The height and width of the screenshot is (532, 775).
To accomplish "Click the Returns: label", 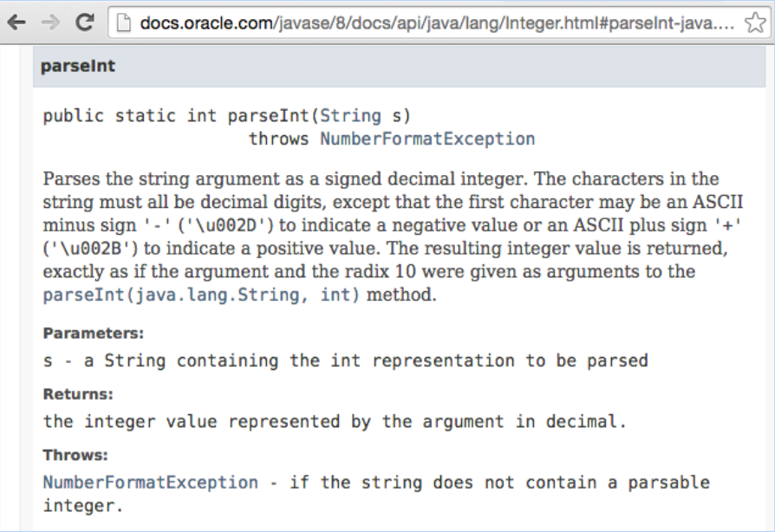I will tap(78, 394).
